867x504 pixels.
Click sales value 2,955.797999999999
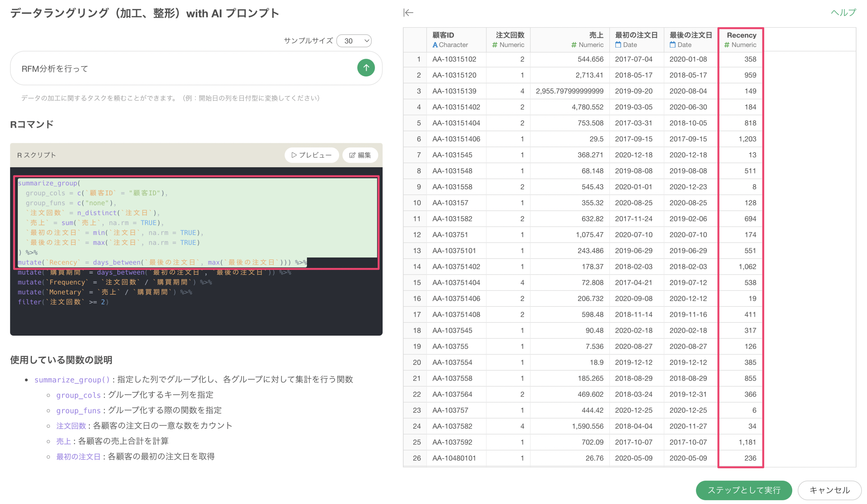[x=570, y=91]
